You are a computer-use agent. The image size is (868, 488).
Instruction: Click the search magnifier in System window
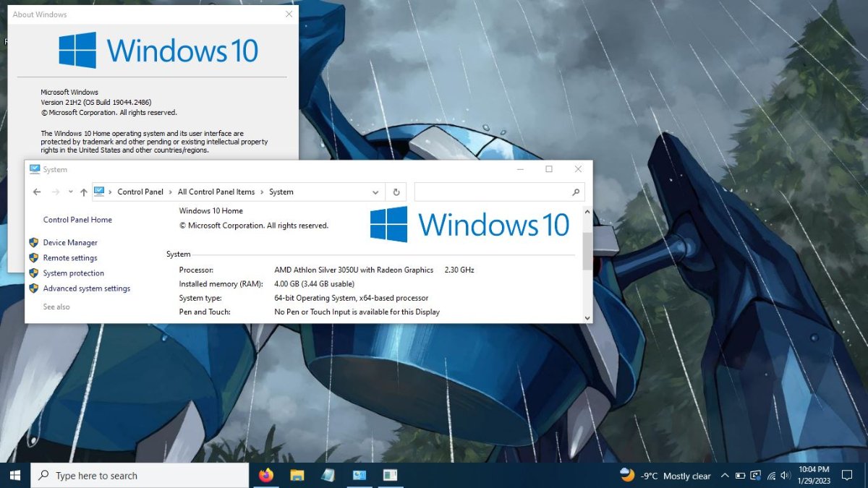576,192
